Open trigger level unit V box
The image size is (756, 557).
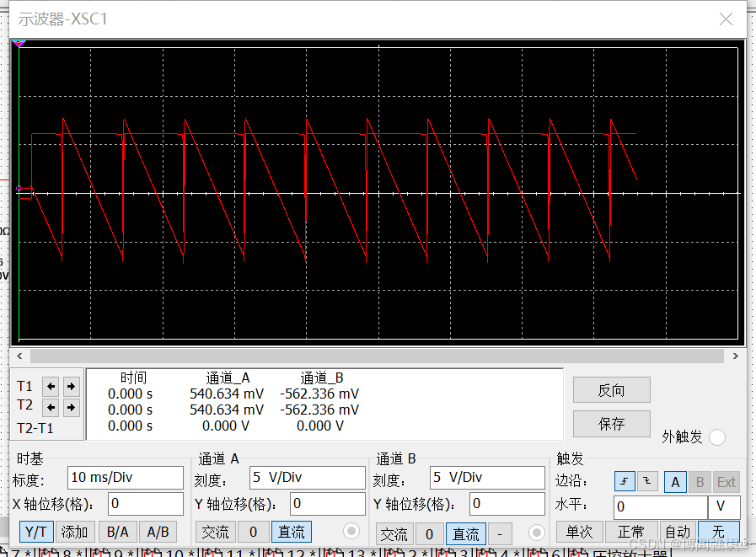724,506
